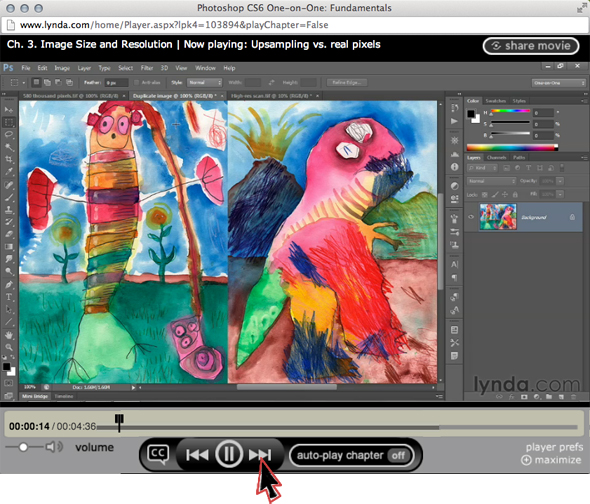Click the maximize player link
Image resolution: width=590 pixels, height=504 pixels.
pyautogui.click(x=551, y=460)
